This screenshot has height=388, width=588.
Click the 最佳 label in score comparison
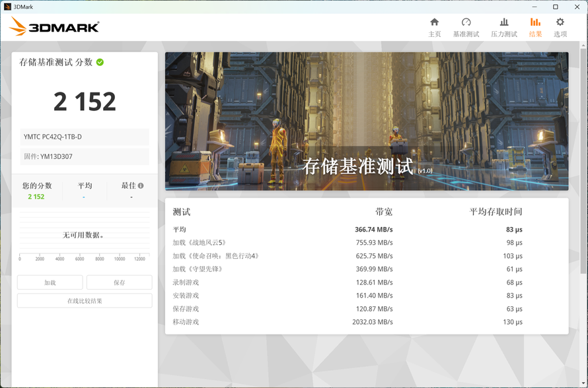coord(129,186)
